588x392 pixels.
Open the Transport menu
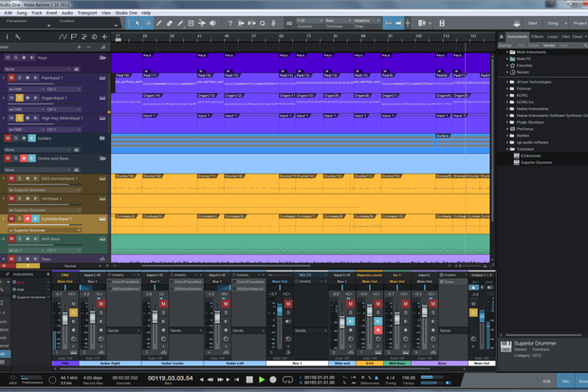[x=87, y=12]
